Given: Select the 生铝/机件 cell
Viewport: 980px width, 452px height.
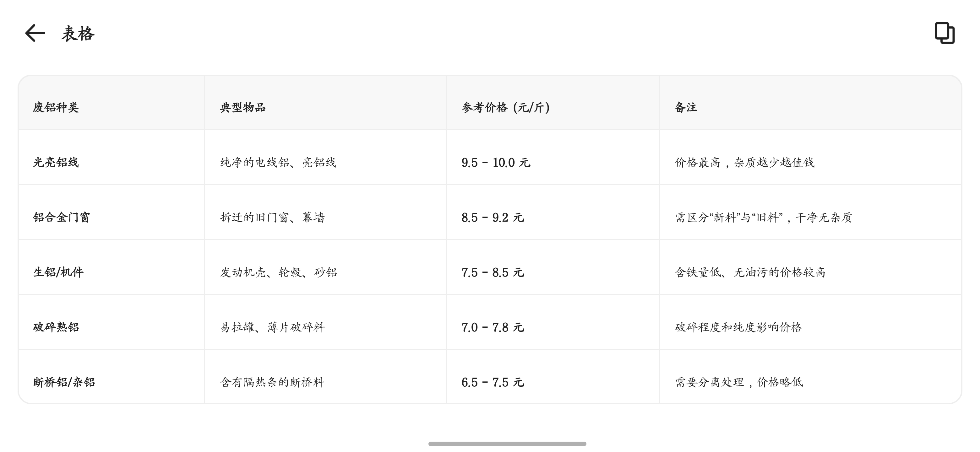Looking at the screenshot, I should [58, 272].
